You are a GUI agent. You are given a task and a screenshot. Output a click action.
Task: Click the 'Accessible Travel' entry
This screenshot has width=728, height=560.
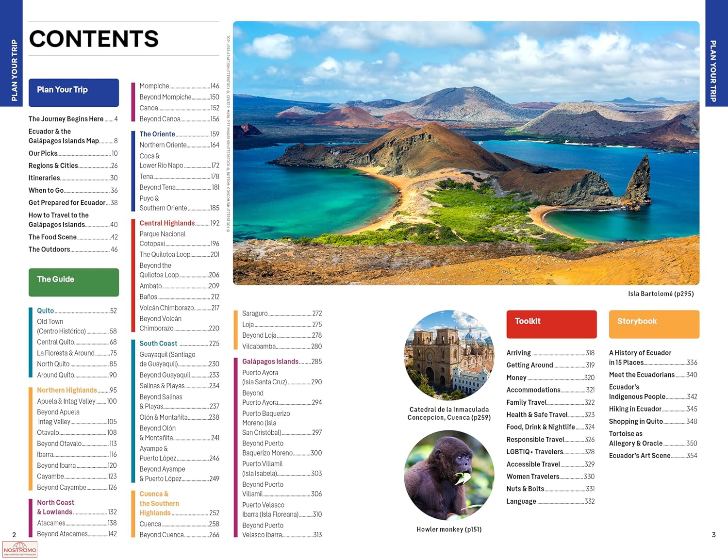(x=550, y=464)
